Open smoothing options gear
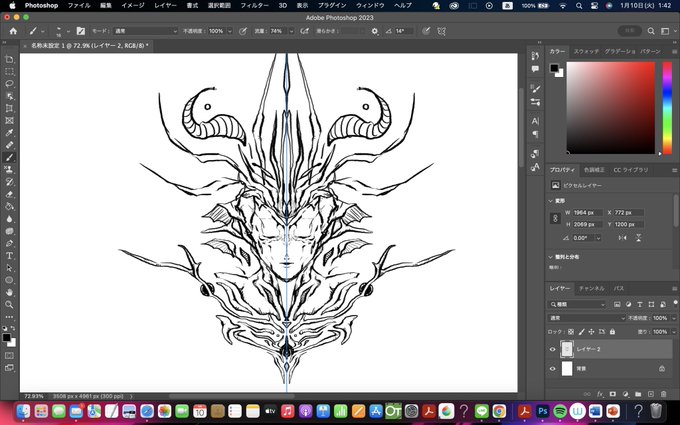680x425 pixels. click(x=375, y=31)
